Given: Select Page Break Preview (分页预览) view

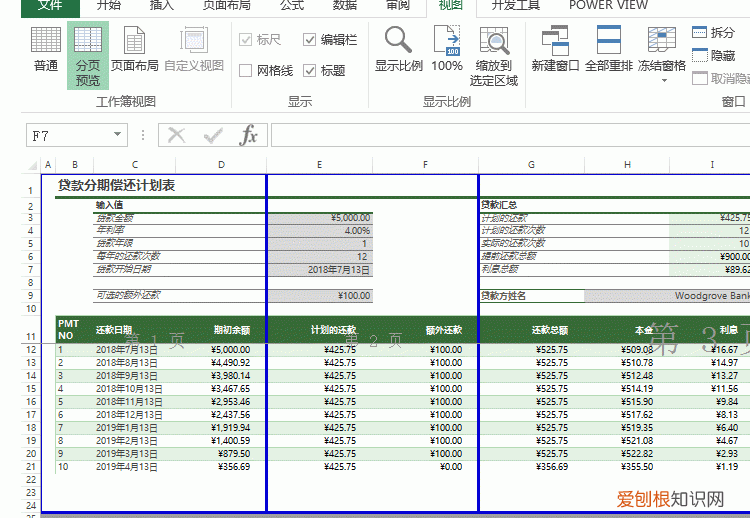Looking at the screenshot, I should (88, 55).
